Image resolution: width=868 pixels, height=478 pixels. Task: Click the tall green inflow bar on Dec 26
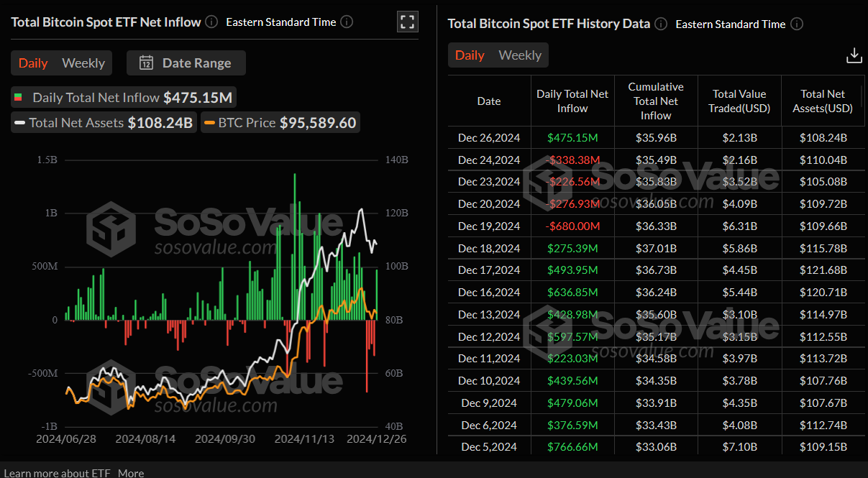(377, 295)
